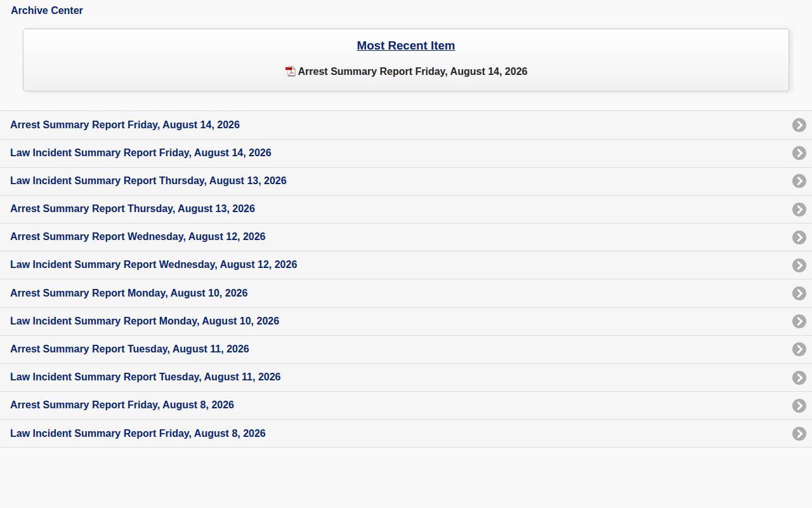This screenshot has width=812, height=508.
Task: Click arrow icon on Arrest Summary Monday, August 10 row
Action: [x=799, y=293]
